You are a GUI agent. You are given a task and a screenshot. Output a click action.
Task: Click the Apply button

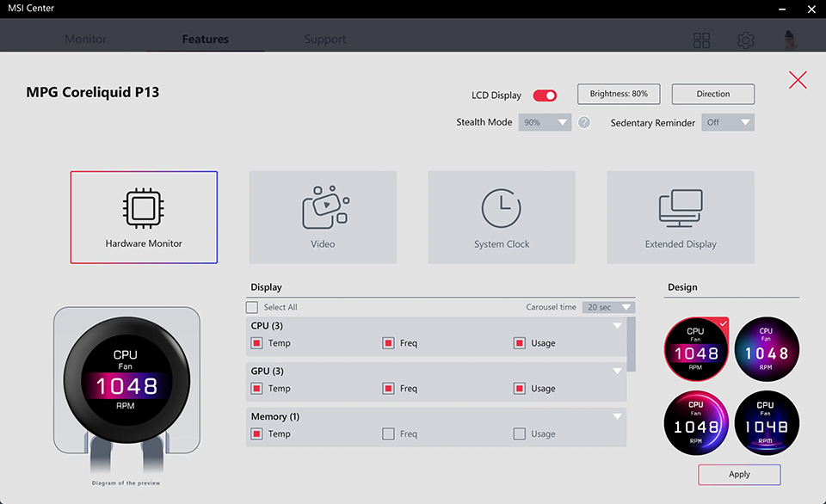pos(739,475)
